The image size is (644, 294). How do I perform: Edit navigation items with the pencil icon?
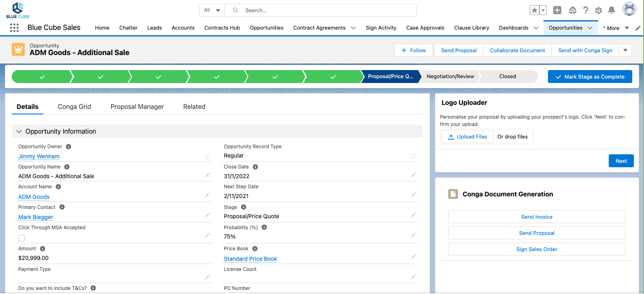coord(638,28)
